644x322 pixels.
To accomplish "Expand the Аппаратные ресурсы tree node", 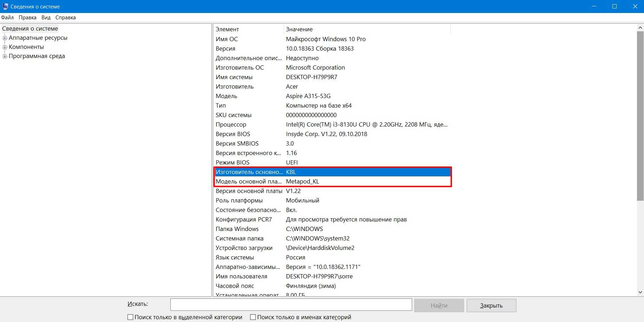I will (5, 38).
